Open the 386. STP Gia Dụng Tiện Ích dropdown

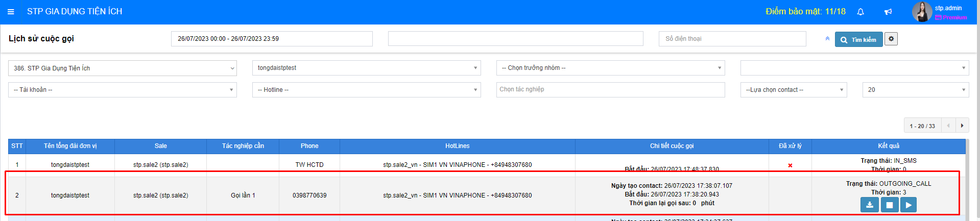click(123, 68)
